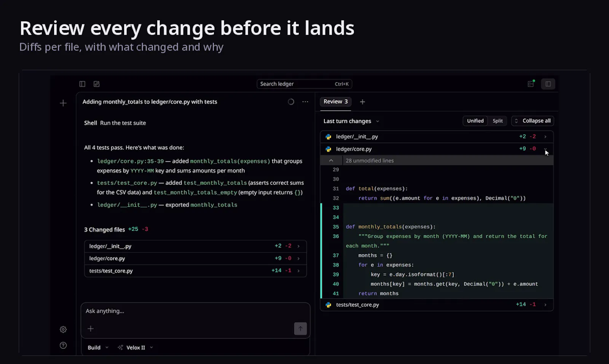Click the attachment plus in the prompt box
The height and width of the screenshot is (364, 609).
pyautogui.click(x=91, y=329)
